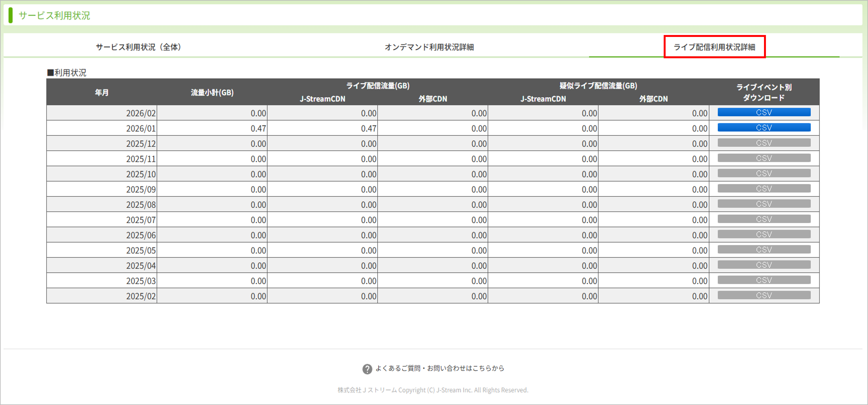The image size is (868, 405).
Task: Click the grey CSV button for 2025/05
Action: click(764, 250)
